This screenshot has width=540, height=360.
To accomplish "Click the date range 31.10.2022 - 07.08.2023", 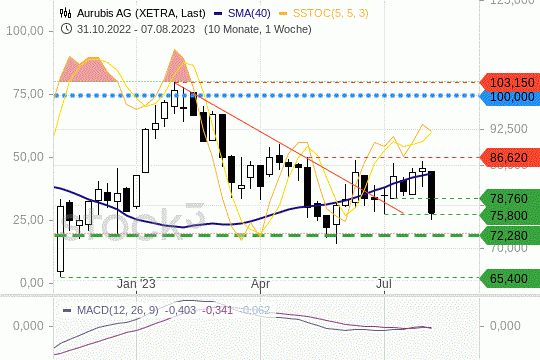I will (136, 29).
